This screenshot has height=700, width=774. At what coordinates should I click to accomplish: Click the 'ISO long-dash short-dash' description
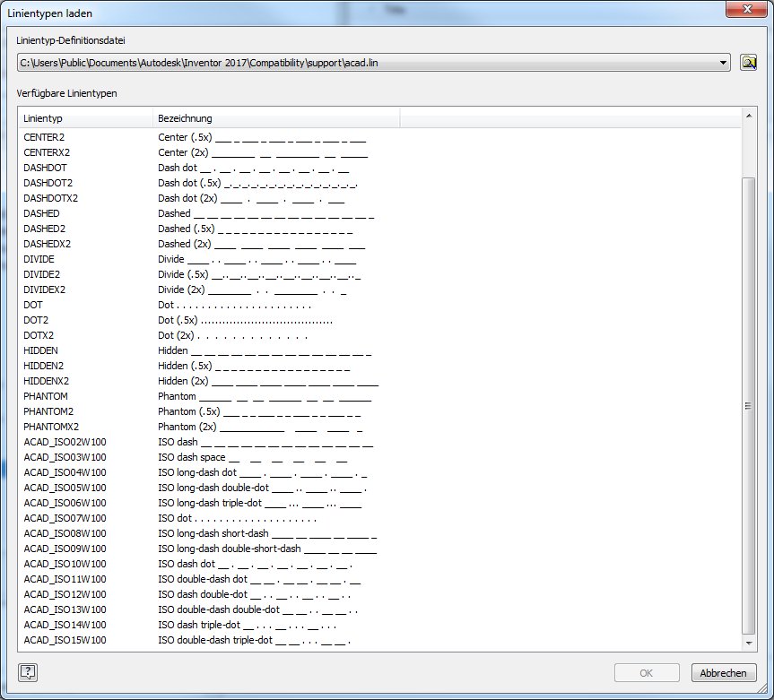click(x=267, y=534)
